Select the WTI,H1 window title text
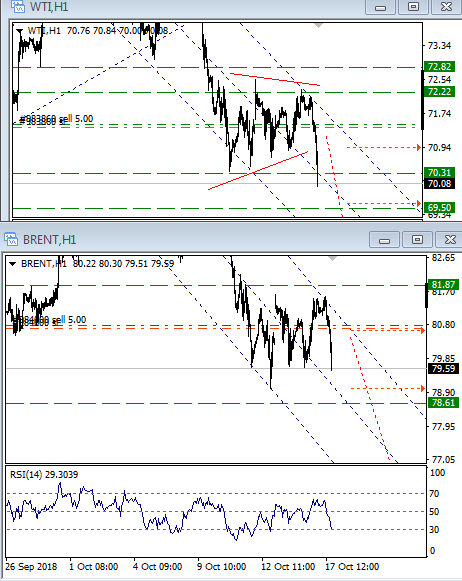 click(x=49, y=6)
